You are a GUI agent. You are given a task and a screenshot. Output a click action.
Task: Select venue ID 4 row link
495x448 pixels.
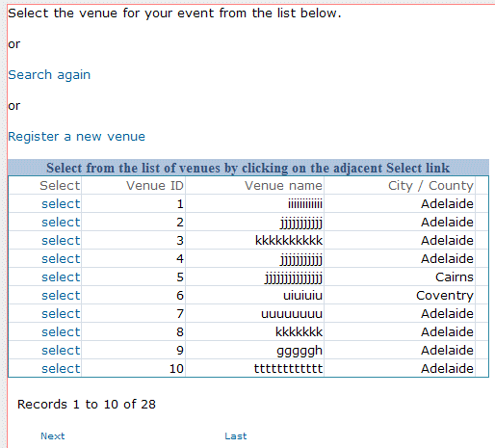pos(61,259)
